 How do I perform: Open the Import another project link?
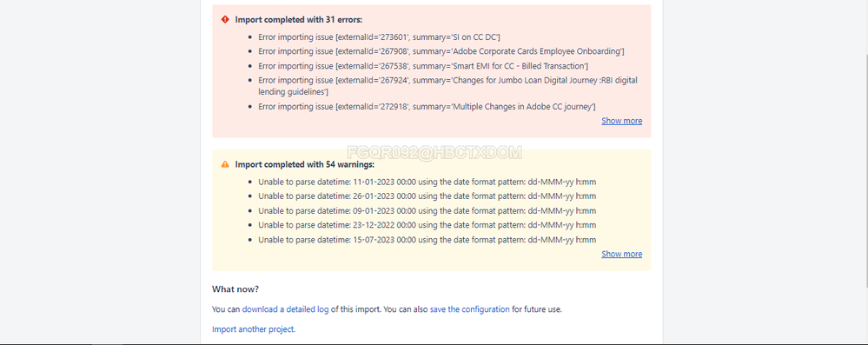[x=254, y=329]
